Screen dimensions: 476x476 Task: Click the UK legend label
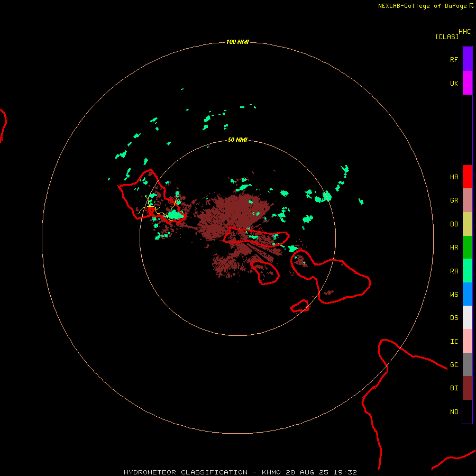point(454,83)
